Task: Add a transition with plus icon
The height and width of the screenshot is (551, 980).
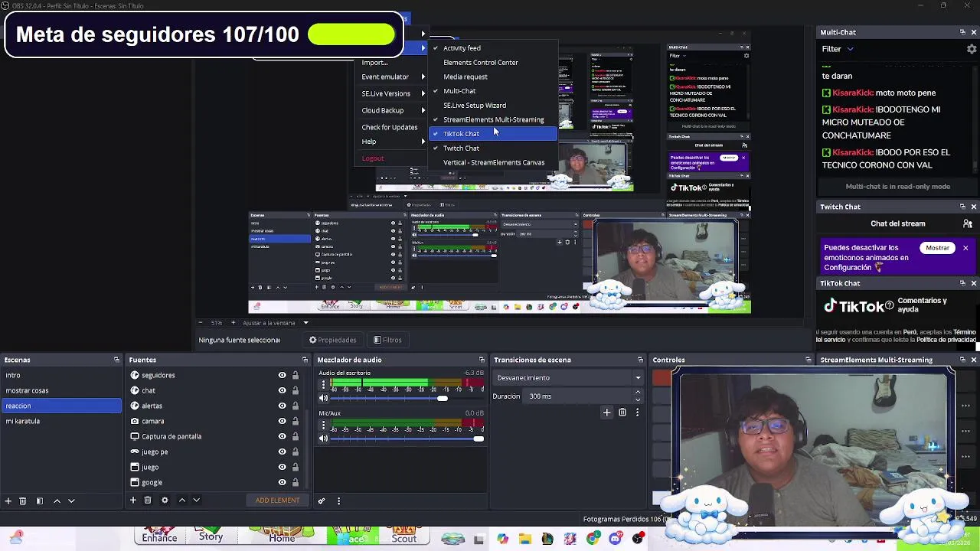Action: (x=606, y=412)
